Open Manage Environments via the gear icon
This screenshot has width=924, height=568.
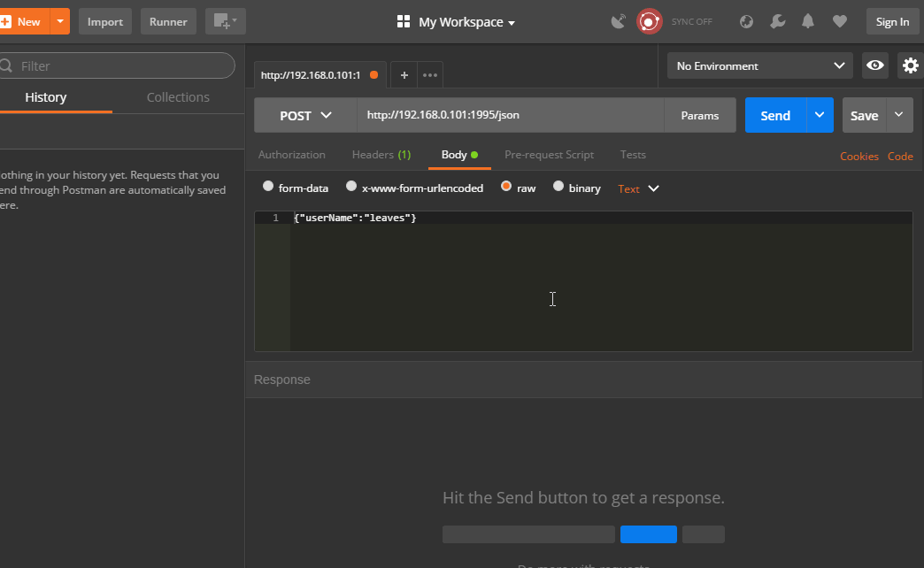(x=911, y=65)
